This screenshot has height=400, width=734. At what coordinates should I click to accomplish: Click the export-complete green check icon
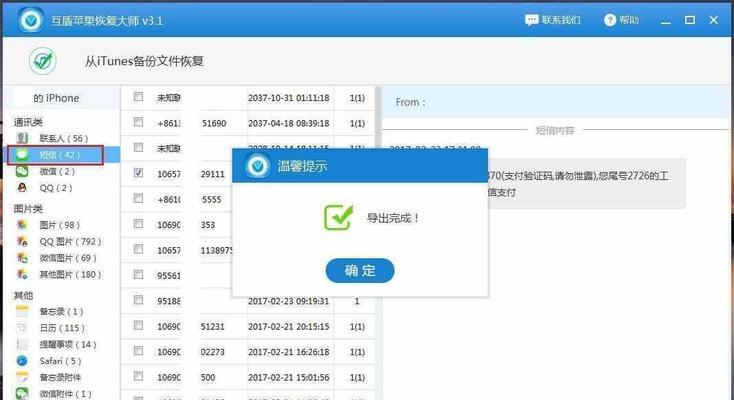click(x=338, y=217)
